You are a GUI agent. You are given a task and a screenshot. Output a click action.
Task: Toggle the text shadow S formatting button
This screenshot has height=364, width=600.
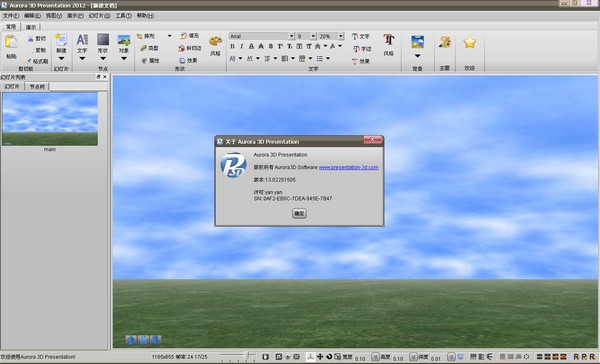[x=271, y=46]
